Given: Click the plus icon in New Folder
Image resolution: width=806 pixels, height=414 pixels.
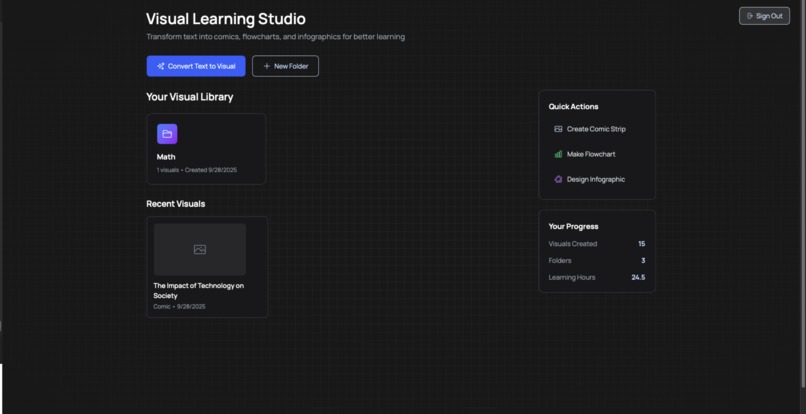Looking at the screenshot, I should coord(266,66).
